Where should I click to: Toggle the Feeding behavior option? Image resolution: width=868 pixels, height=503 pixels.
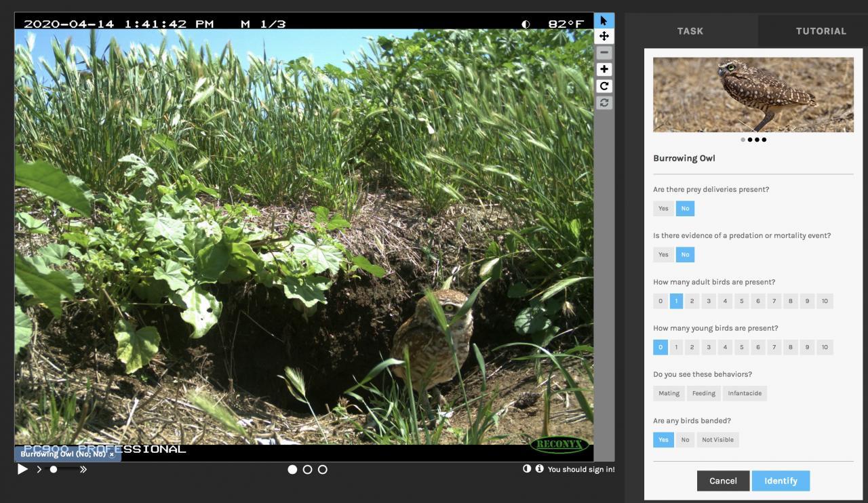[x=703, y=393]
